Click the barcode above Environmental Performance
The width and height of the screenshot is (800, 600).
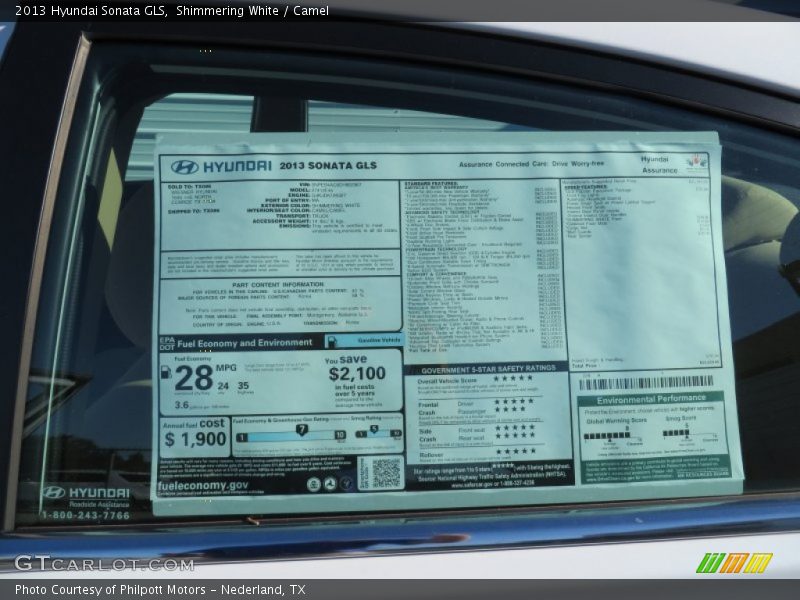tap(646, 382)
